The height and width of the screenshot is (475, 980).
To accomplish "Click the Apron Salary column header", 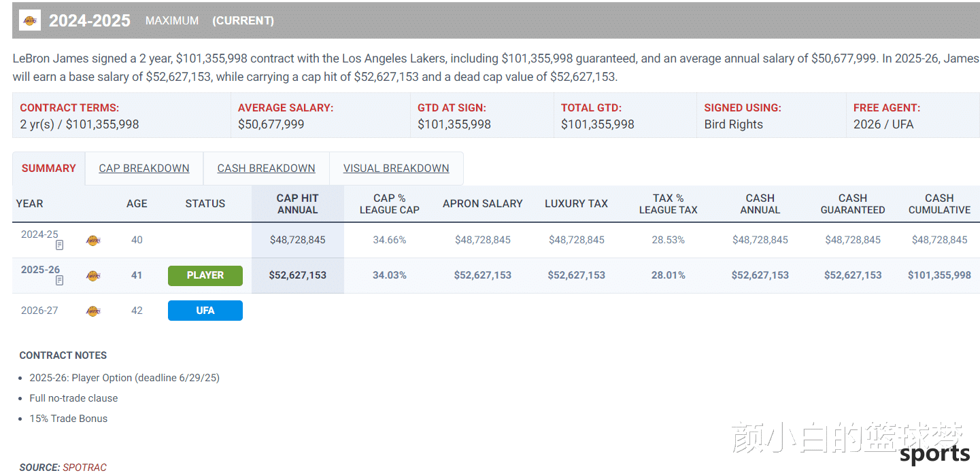I will [483, 204].
